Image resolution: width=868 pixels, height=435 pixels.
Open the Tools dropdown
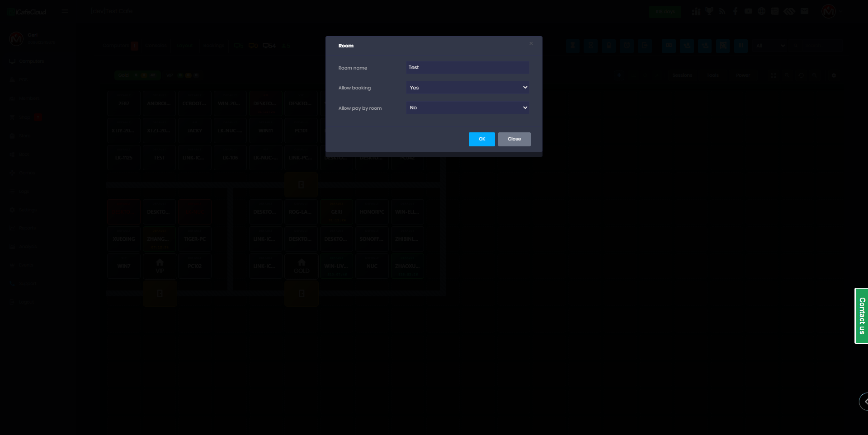click(x=712, y=75)
